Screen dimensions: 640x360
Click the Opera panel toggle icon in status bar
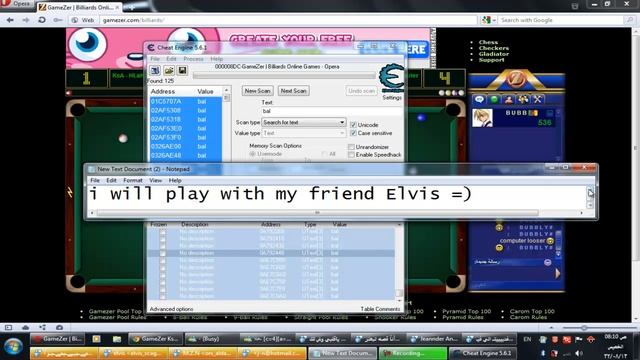[8, 327]
